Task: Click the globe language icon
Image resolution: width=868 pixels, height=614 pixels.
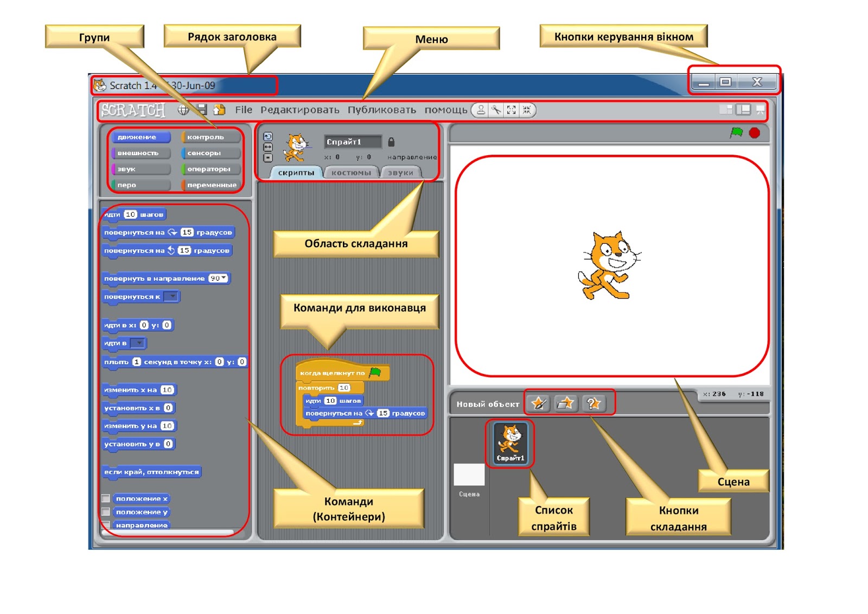Action: pyautogui.click(x=183, y=110)
